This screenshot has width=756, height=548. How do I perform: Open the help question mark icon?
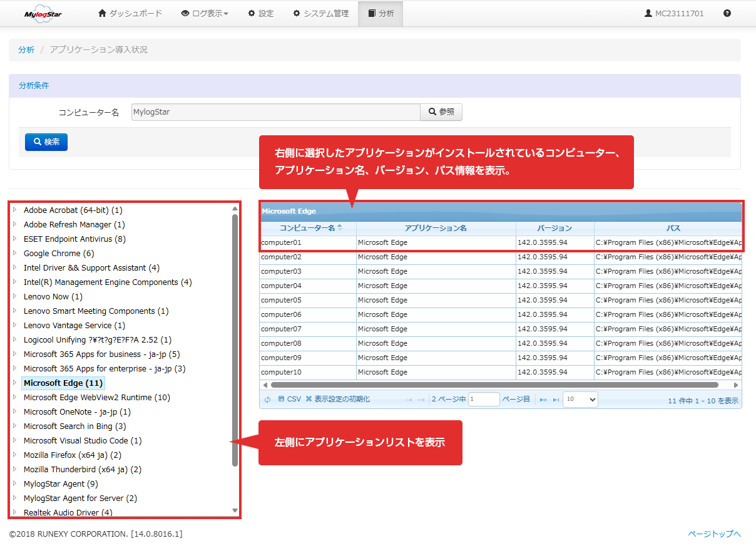click(x=727, y=13)
